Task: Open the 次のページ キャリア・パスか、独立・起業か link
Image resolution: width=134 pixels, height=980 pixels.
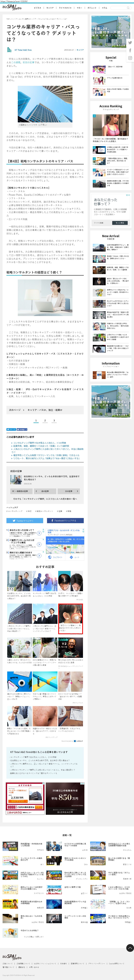Action: click(x=45, y=410)
